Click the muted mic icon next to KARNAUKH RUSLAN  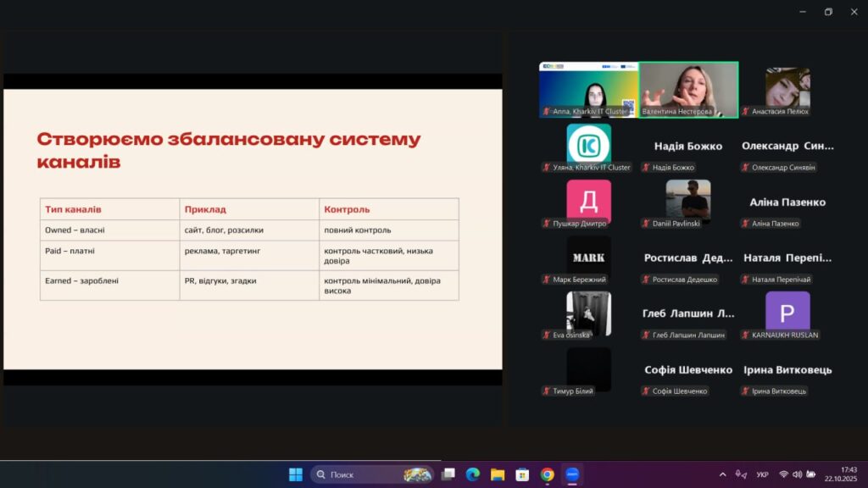(745, 335)
